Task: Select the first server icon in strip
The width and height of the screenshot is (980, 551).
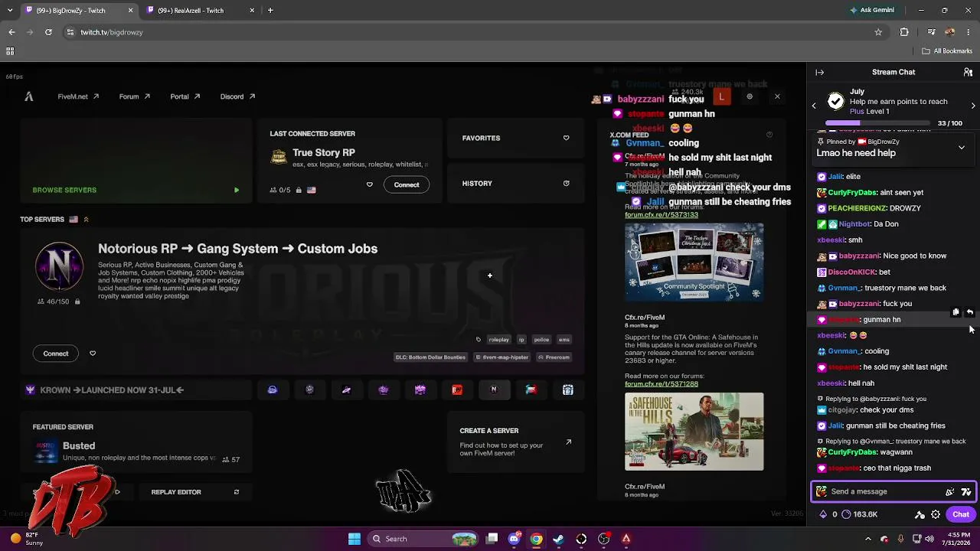Action: point(273,390)
